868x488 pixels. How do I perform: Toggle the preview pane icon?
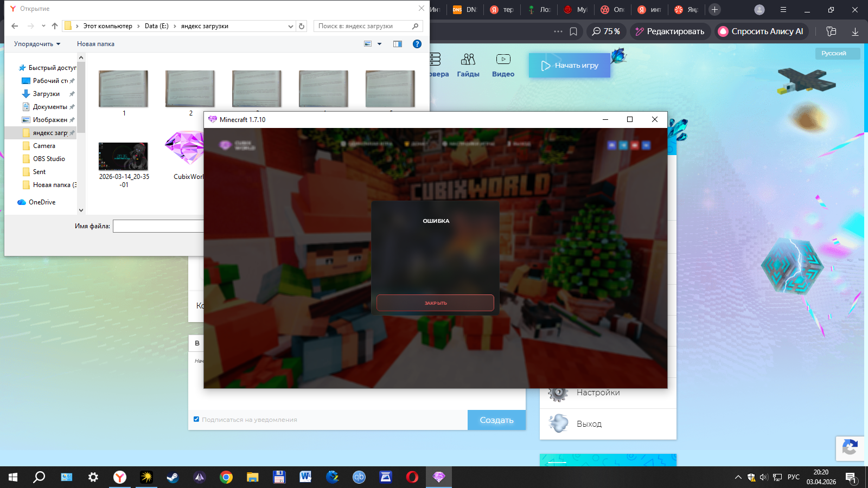pyautogui.click(x=398, y=44)
